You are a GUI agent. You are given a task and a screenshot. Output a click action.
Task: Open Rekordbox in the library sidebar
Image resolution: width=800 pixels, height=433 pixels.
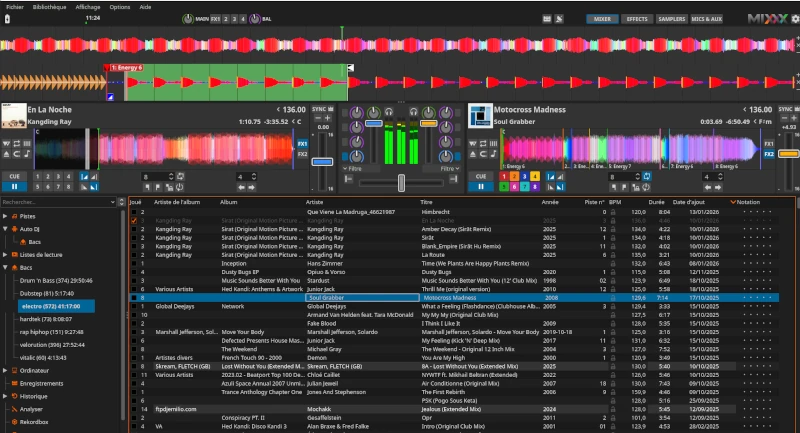click(34, 422)
